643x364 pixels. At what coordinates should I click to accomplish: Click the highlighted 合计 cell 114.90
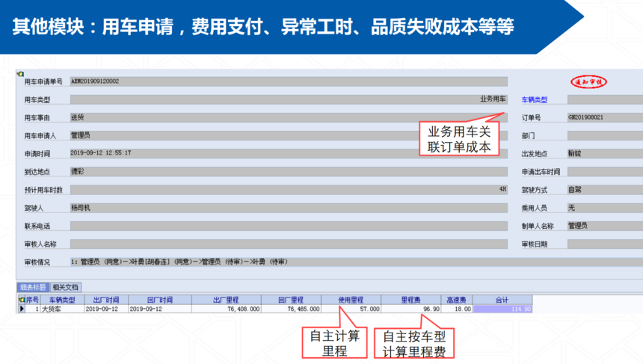tap(502, 309)
